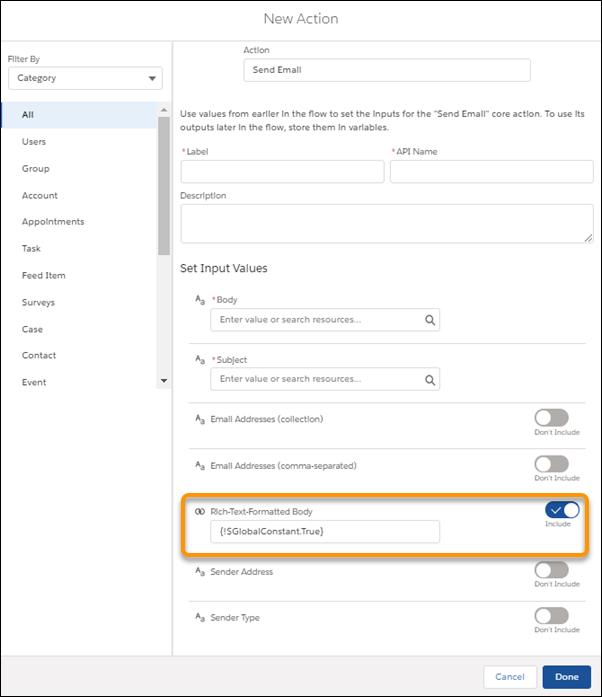Click the Action field showing Send Email
The image size is (602, 697).
pos(386,70)
